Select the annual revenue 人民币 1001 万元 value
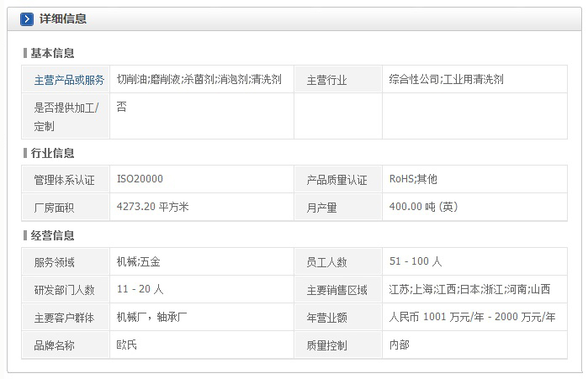 pos(472,317)
